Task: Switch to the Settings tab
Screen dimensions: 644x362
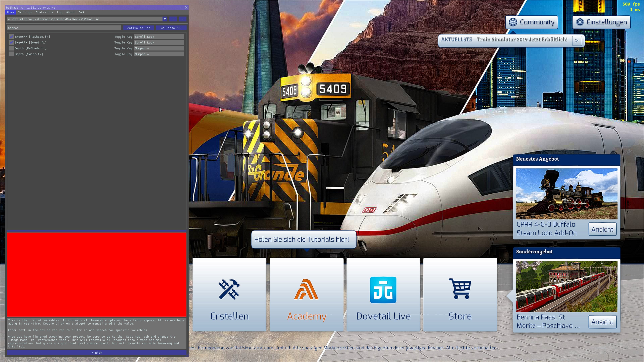Action: (x=25, y=12)
